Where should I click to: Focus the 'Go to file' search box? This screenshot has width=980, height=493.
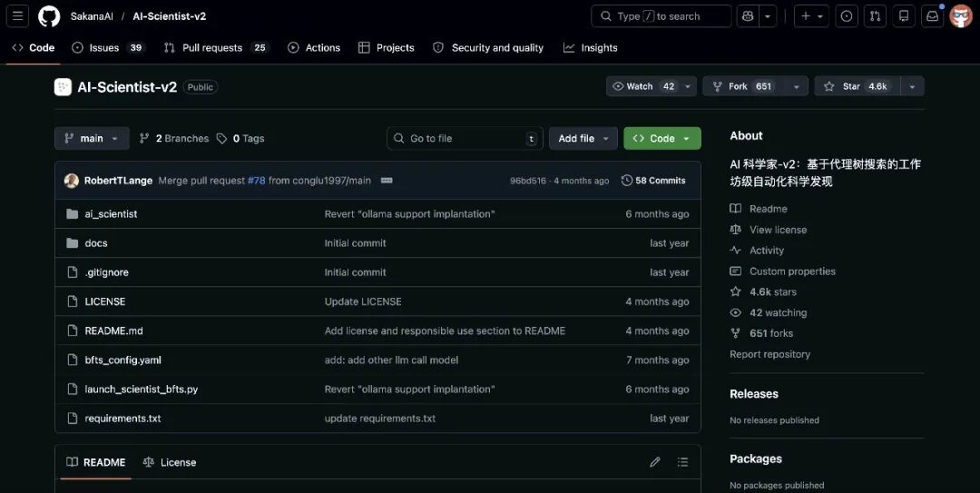tap(465, 138)
